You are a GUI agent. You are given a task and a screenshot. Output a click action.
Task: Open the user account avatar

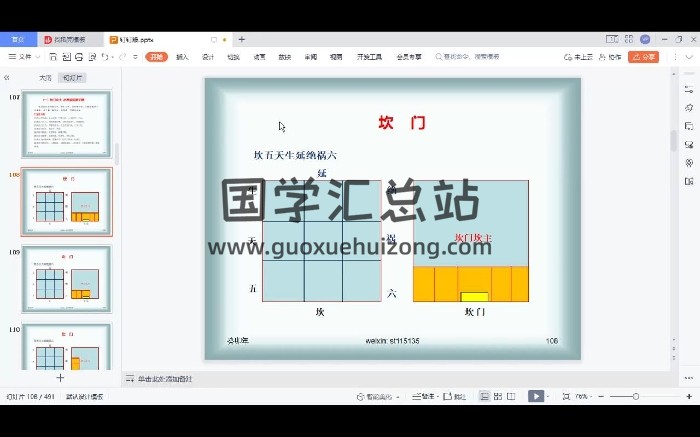(645, 39)
